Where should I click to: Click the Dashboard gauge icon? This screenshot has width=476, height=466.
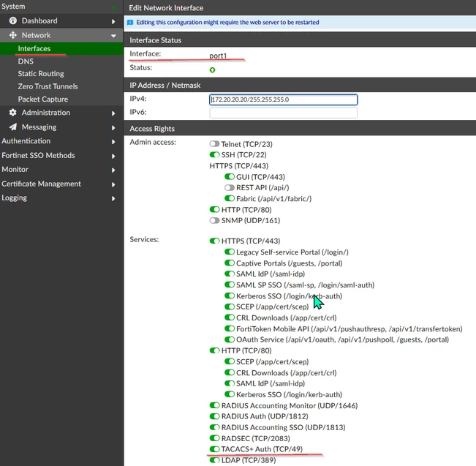[13, 20]
